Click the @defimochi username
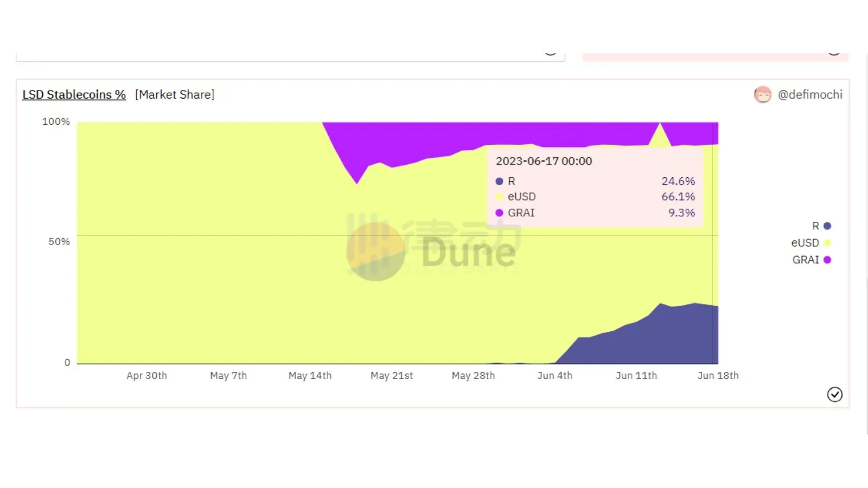 [809, 94]
